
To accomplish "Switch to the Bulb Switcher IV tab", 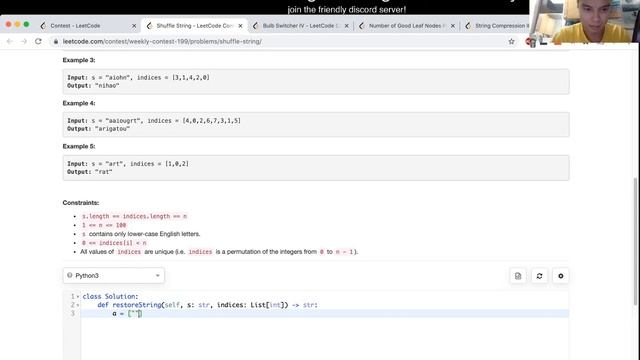I will coord(301,26).
